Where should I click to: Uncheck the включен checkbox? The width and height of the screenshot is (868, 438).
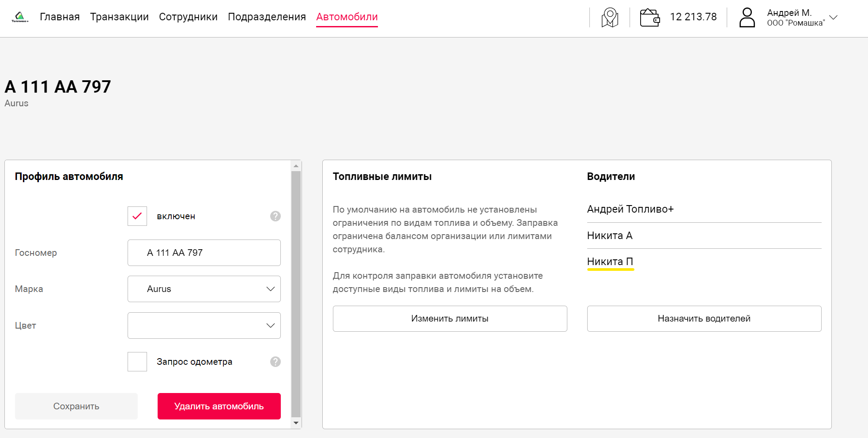tap(137, 216)
